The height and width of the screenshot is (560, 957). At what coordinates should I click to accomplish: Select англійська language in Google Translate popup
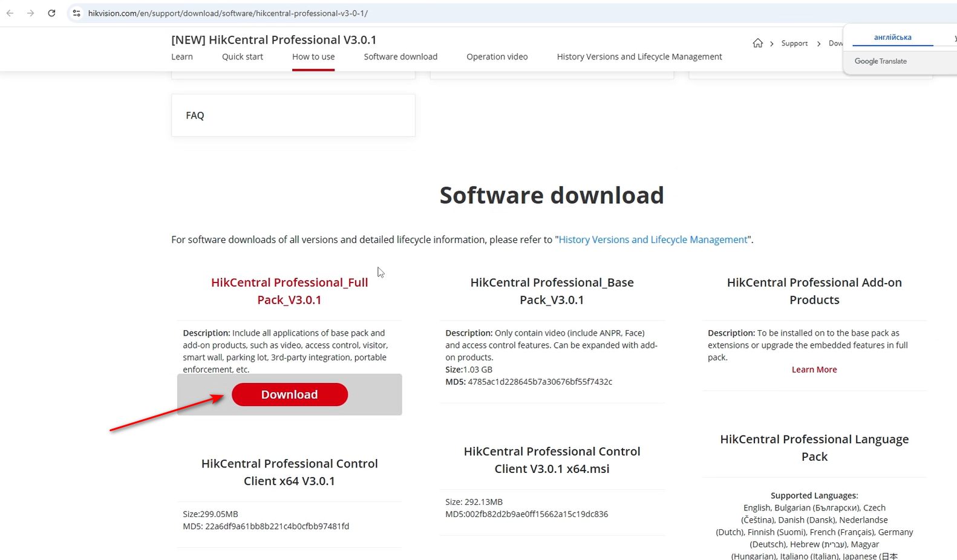892,37
